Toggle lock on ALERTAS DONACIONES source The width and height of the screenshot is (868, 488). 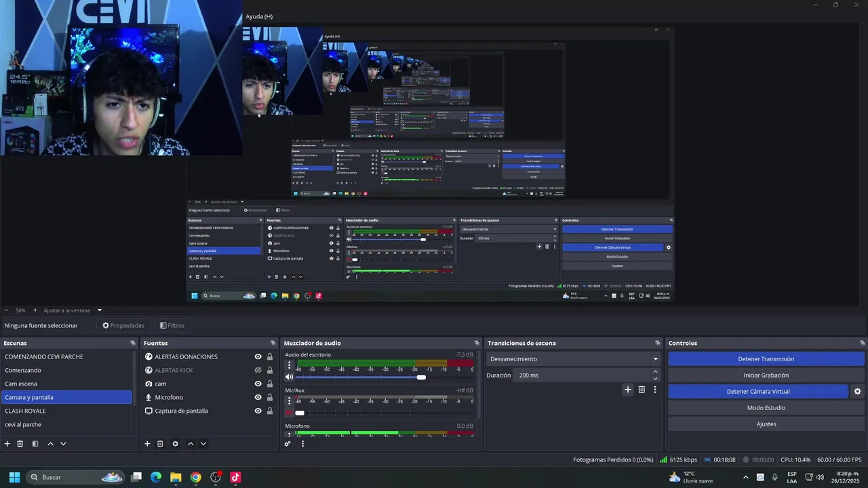click(269, 357)
